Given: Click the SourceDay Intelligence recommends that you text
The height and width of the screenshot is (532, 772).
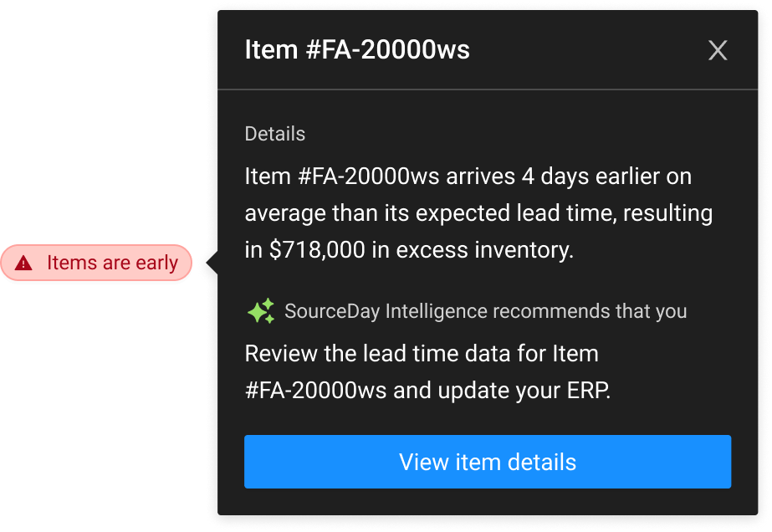Looking at the screenshot, I should pos(485,312).
